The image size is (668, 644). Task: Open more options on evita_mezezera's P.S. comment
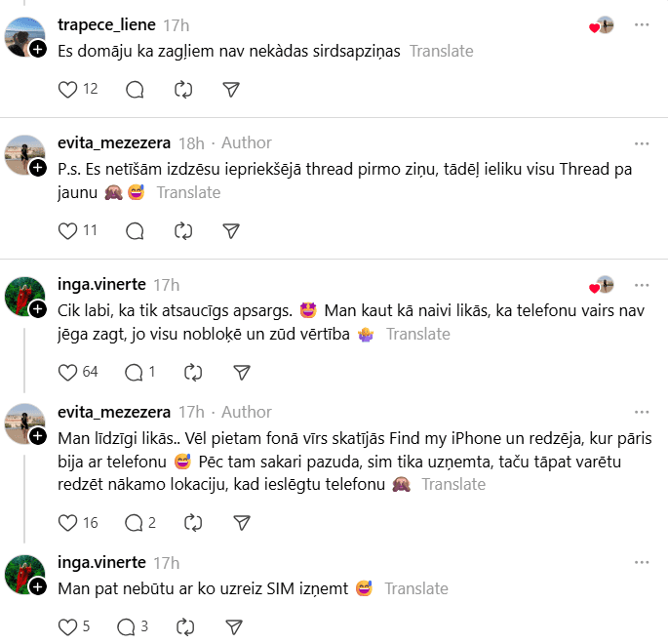(x=641, y=142)
